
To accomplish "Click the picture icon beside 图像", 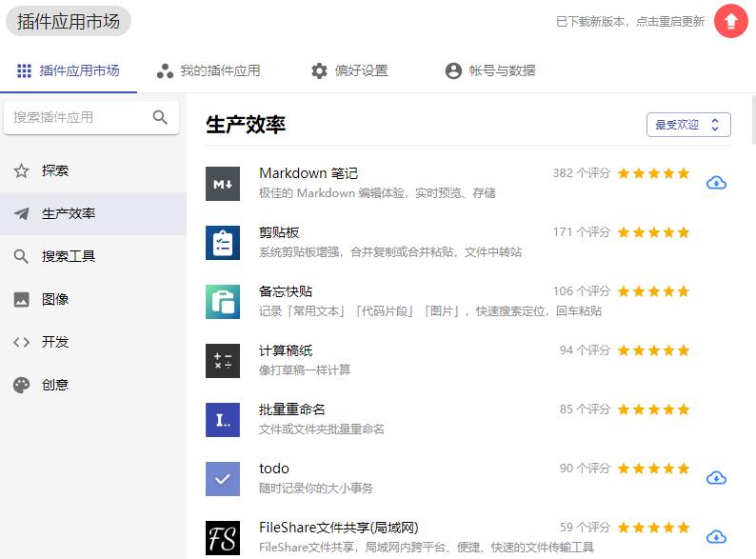I will coord(21,300).
